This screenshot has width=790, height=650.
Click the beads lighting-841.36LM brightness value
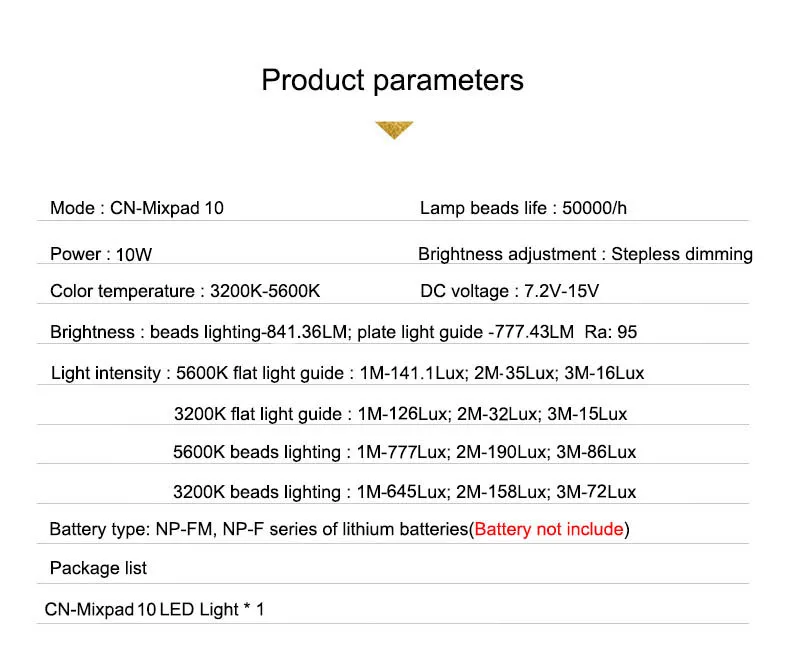[250, 332]
